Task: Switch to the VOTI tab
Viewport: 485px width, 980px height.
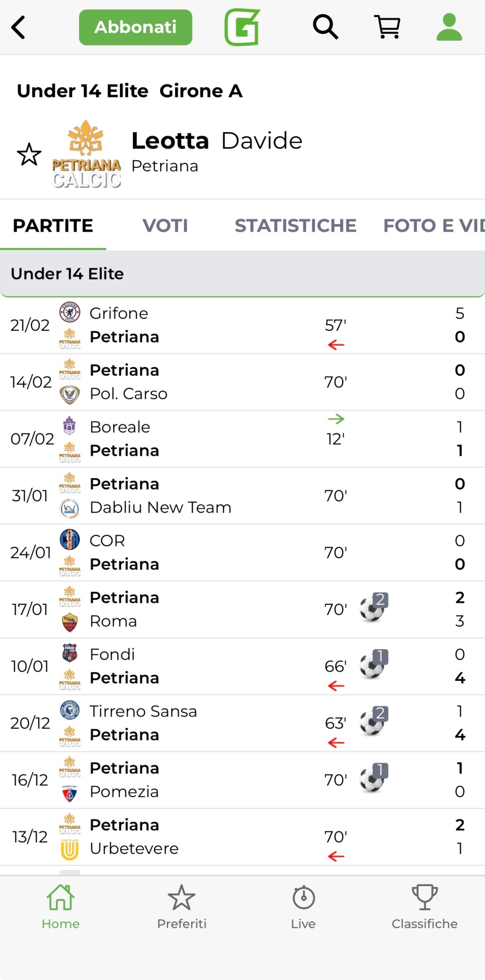Action: click(165, 226)
